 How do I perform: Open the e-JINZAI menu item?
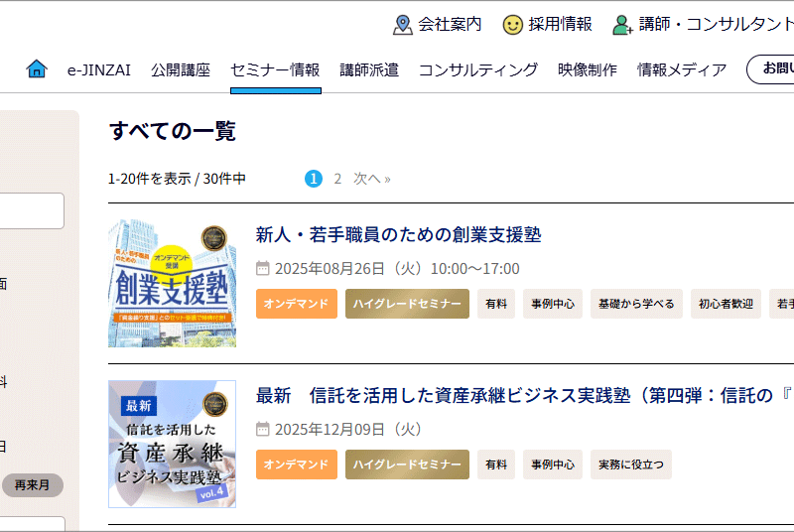pyautogui.click(x=98, y=69)
